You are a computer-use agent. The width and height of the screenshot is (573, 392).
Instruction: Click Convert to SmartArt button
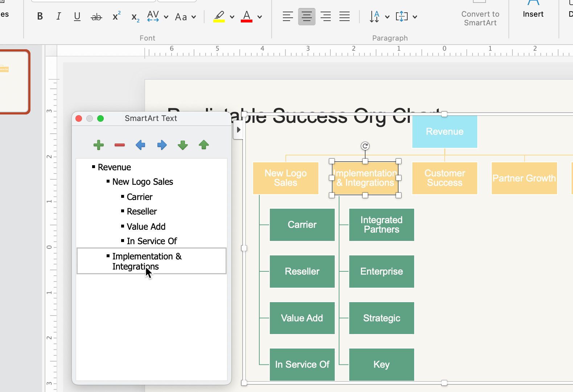point(480,14)
